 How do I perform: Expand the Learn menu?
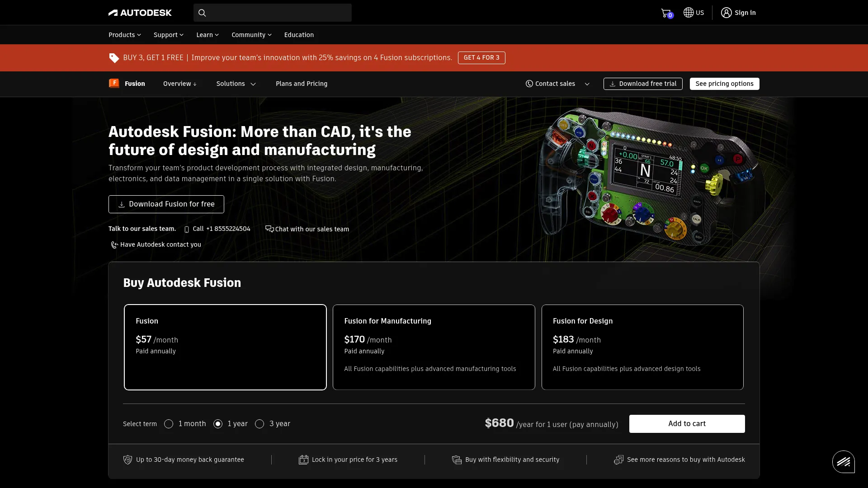coord(208,35)
